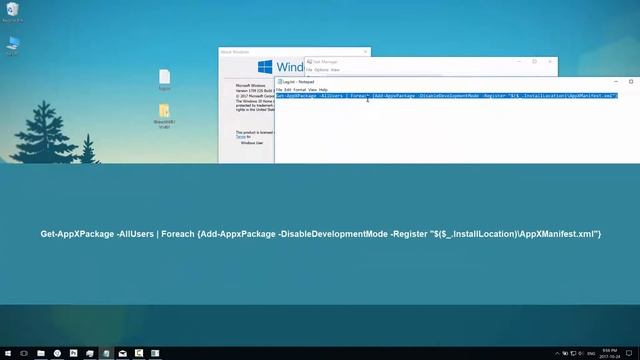Open Task View from the taskbar
The width and height of the screenshot is (640, 360).
[24, 353]
